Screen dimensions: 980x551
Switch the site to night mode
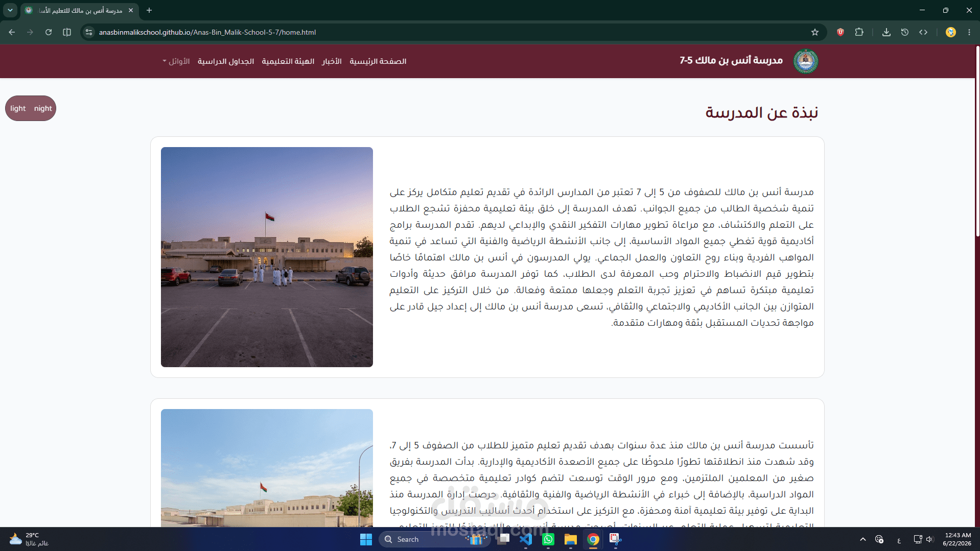click(43, 108)
